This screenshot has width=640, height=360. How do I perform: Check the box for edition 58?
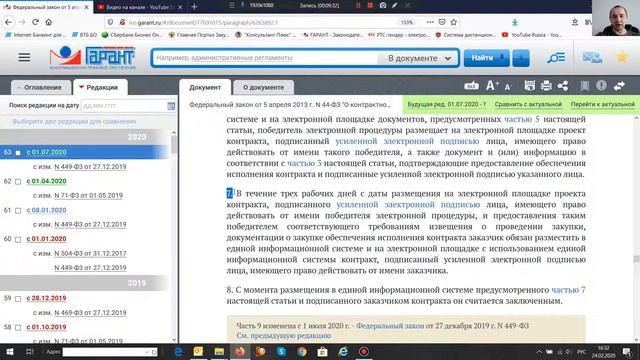pyautogui.click(x=18, y=328)
